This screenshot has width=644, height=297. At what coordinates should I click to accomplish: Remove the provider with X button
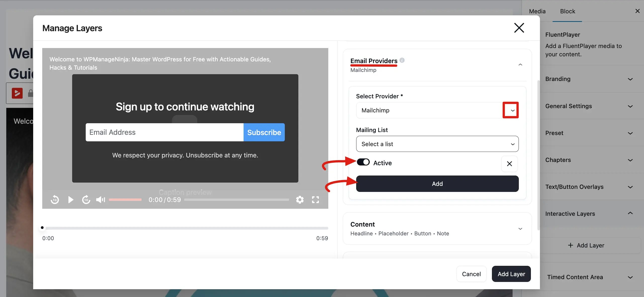point(510,164)
